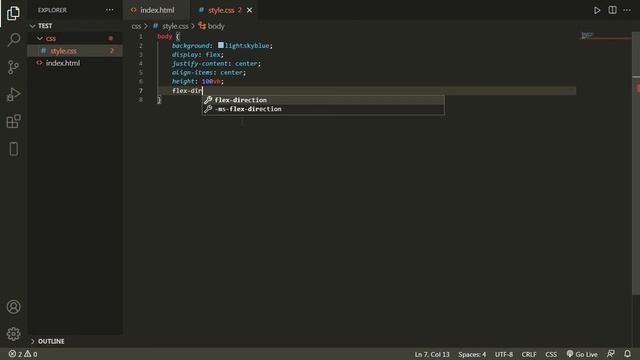Open index.html in file tree

click(x=75, y=63)
